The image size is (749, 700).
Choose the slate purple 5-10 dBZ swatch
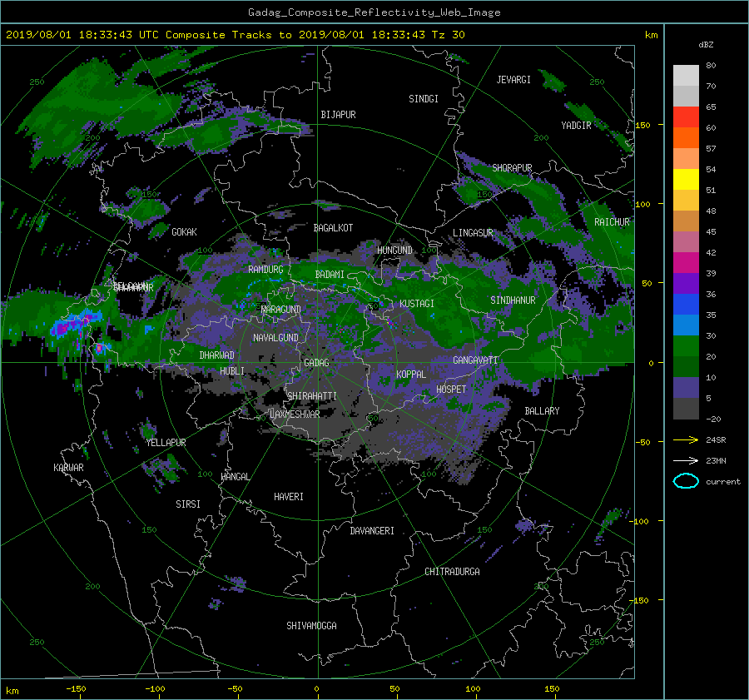pos(686,388)
